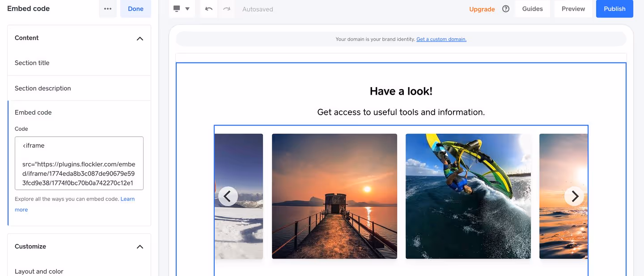The image size is (644, 276).
Task: Open the Guides button
Action: click(x=533, y=9)
